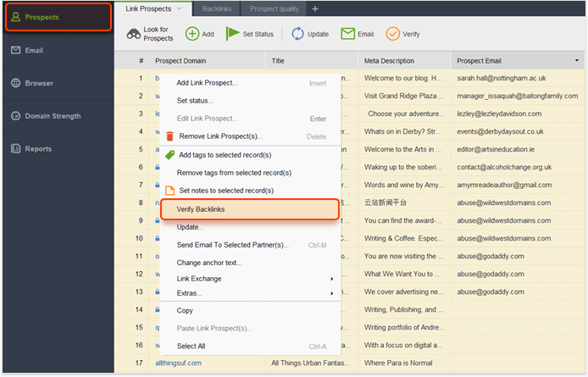This screenshot has height=377, width=588.
Task: Open the Domain Strength sidebar section
Action: point(58,116)
